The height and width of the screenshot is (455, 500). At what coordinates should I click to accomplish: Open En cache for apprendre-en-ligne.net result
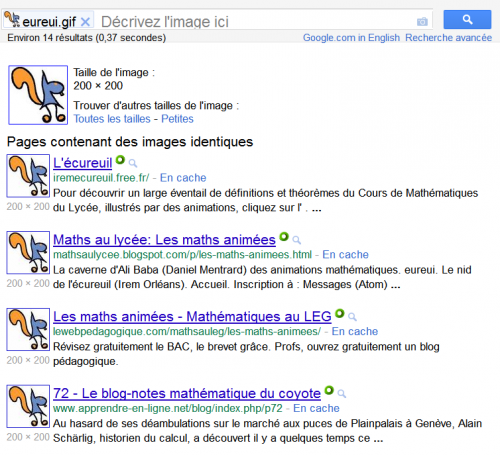click(x=316, y=408)
